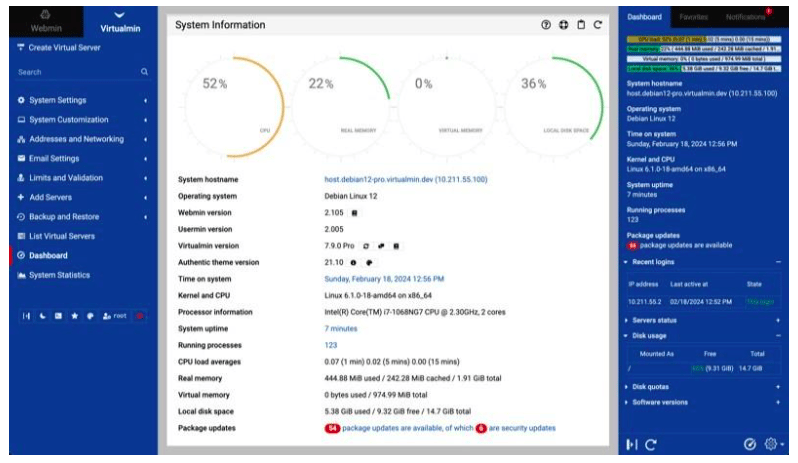
Task: Click the Webmin logo icon
Action: point(45,14)
